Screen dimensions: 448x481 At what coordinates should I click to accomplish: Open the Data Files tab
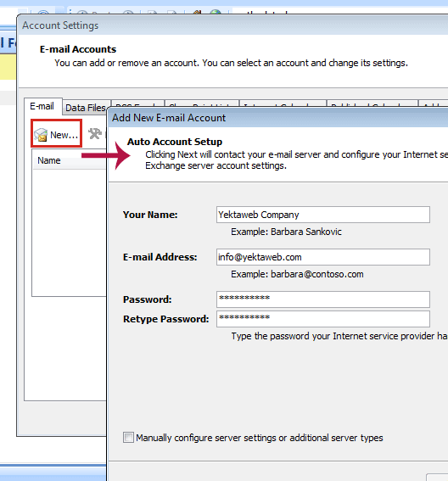coord(86,108)
